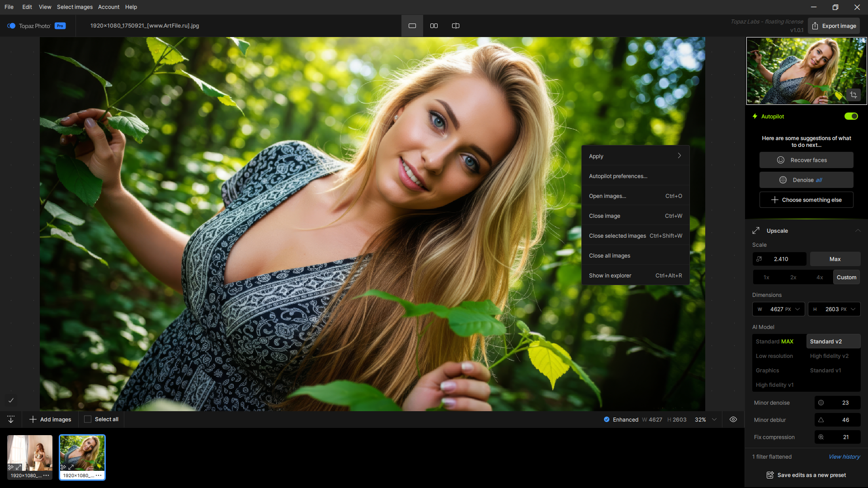Viewport: 868px width, 488px height.
Task: Open the zoom percentage dropdown
Action: (714, 419)
